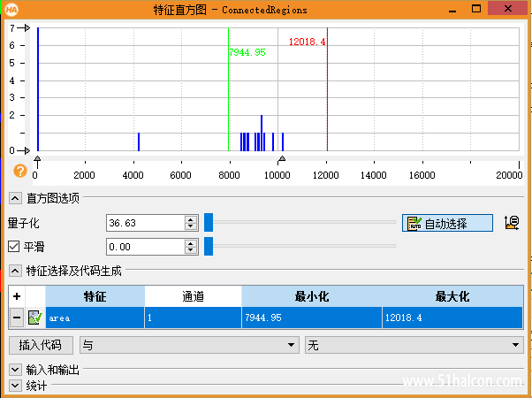Decrease smoothing value with down arrow
Screen dimensions: 532x398
[x=191, y=250]
